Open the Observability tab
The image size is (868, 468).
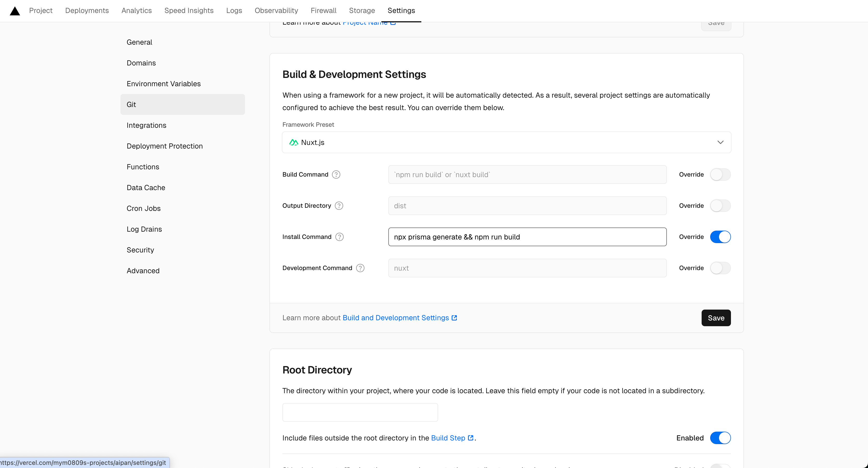point(276,10)
